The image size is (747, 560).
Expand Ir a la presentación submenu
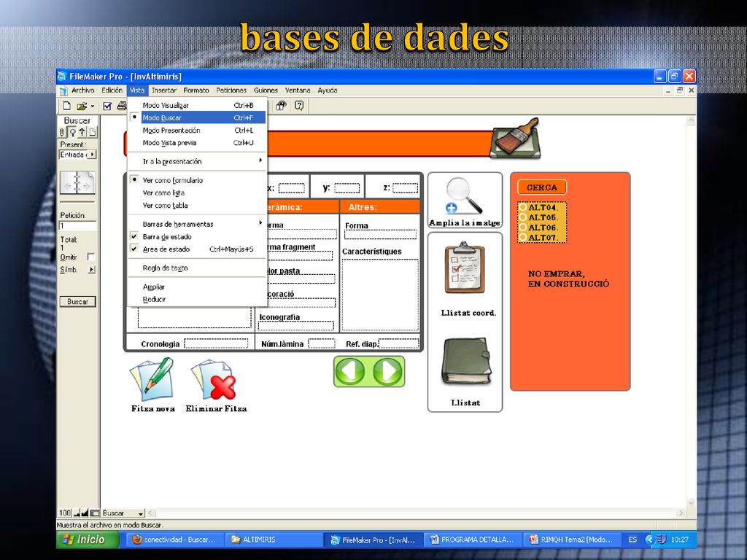[197, 161]
